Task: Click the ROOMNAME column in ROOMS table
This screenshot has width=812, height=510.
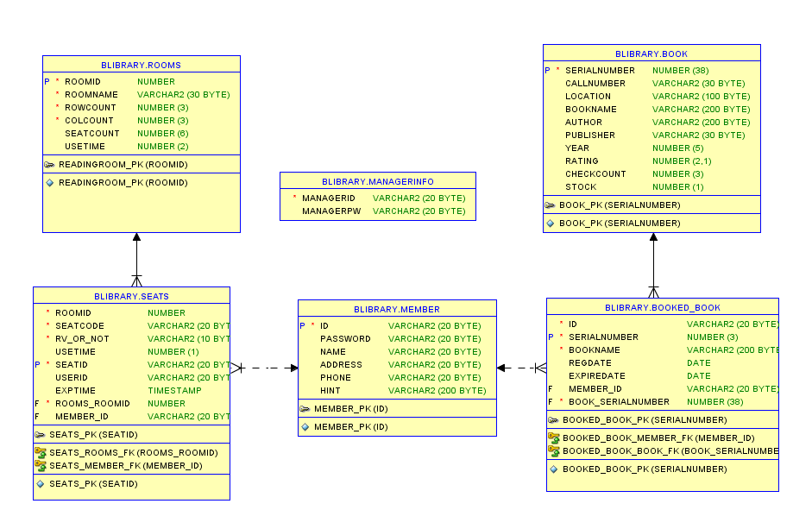Action: pyautogui.click(x=91, y=95)
